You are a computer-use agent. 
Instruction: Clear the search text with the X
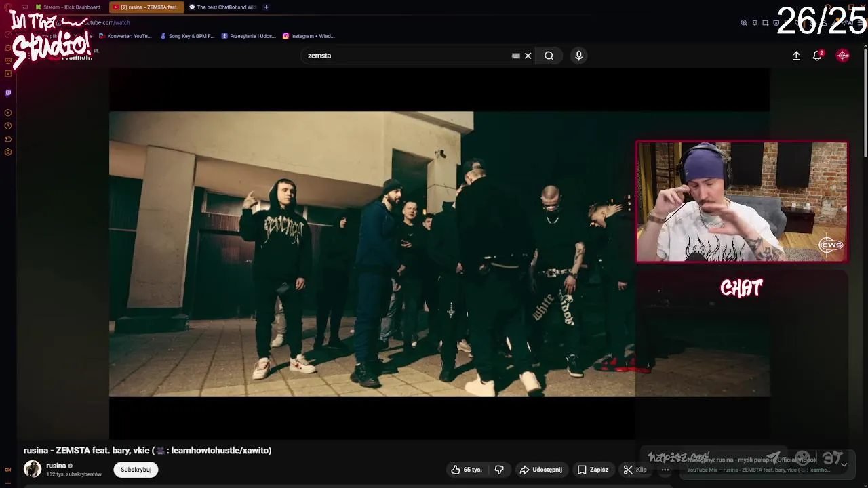pyautogui.click(x=528, y=56)
